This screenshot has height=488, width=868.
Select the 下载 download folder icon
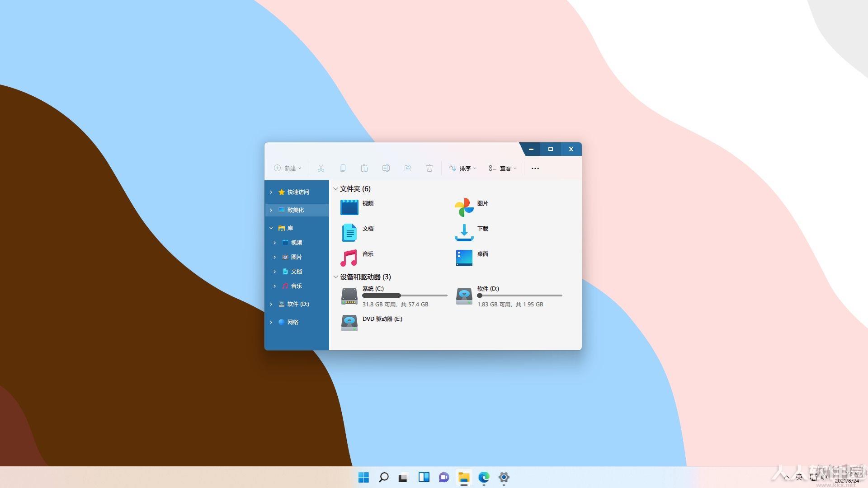(x=464, y=233)
